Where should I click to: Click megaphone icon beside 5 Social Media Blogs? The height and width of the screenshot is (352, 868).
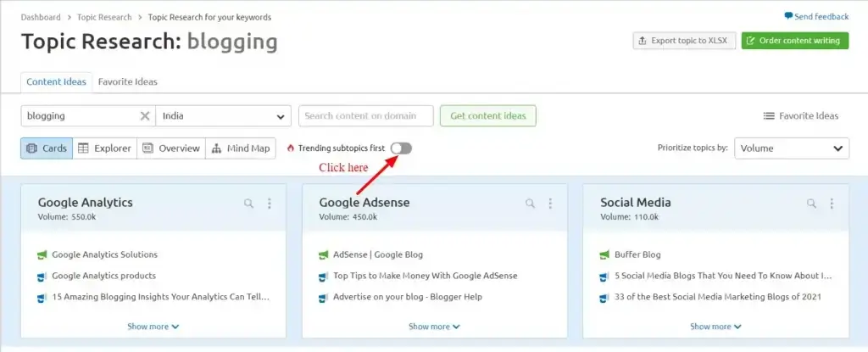pyautogui.click(x=605, y=276)
